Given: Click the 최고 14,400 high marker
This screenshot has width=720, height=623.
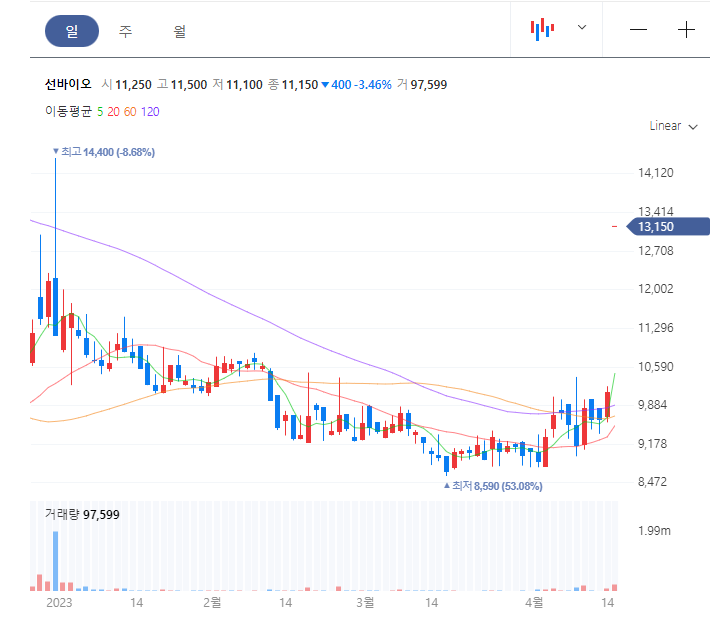Looking at the screenshot, I should coord(104,152).
